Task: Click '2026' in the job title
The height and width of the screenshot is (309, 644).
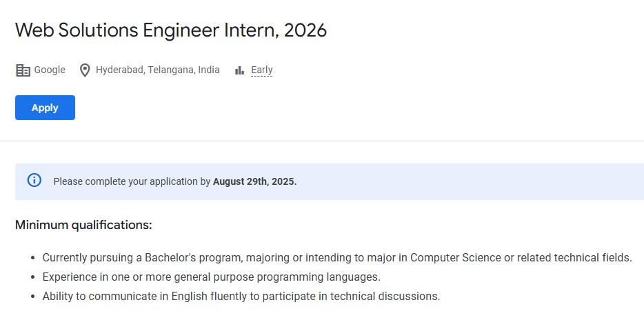Action: tap(305, 30)
